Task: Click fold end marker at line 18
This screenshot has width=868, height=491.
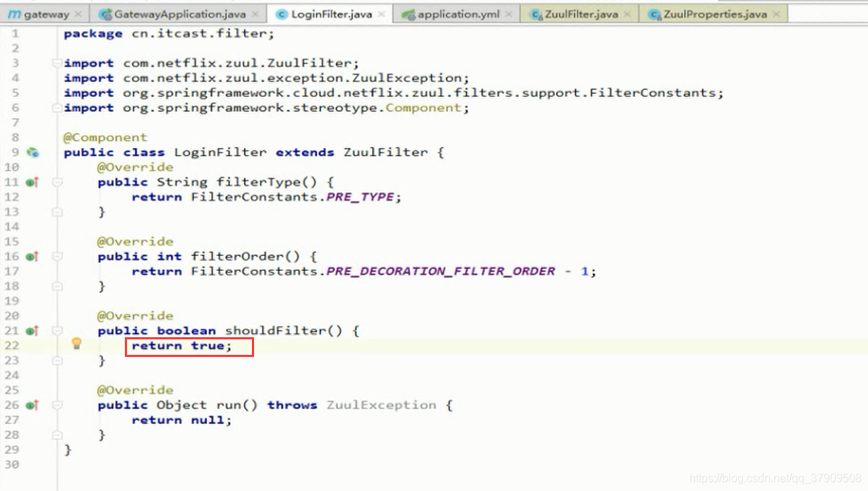Action: [56, 286]
